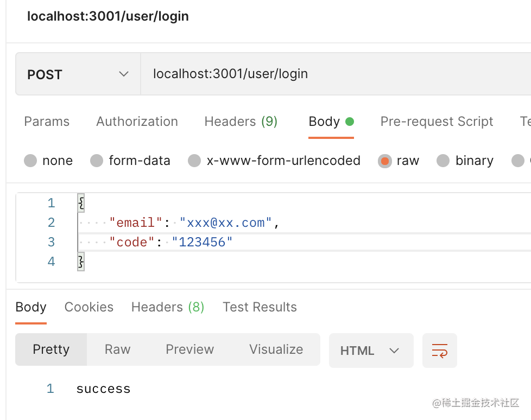Screen dimensions: 531x420
Task: Select the raw body type radio
Action: coord(385,161)
